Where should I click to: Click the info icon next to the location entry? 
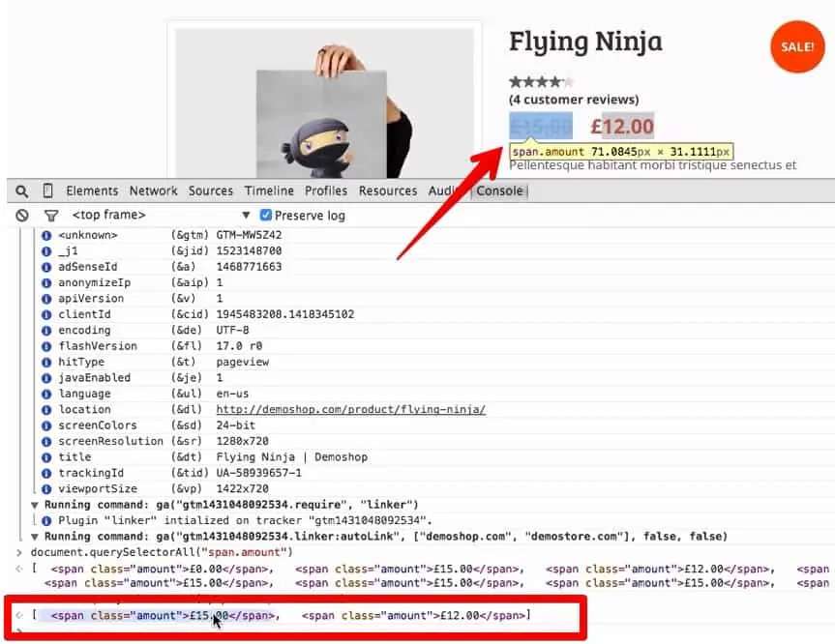pos(47,409)
